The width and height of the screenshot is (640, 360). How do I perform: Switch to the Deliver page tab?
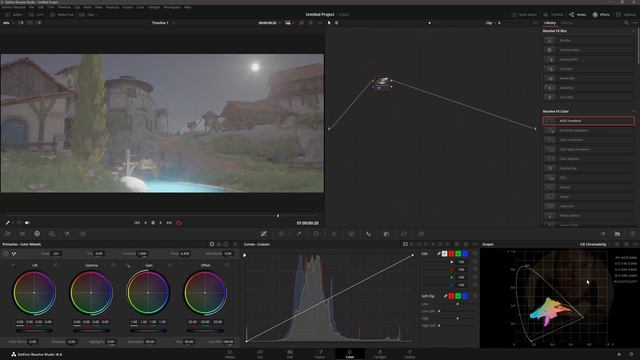click(410, 354)
